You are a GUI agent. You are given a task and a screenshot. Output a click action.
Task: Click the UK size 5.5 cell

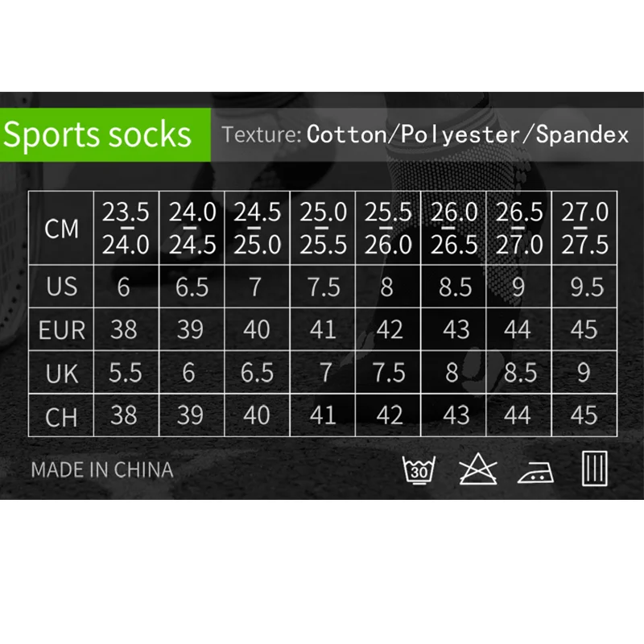click(x=124, y=373)
